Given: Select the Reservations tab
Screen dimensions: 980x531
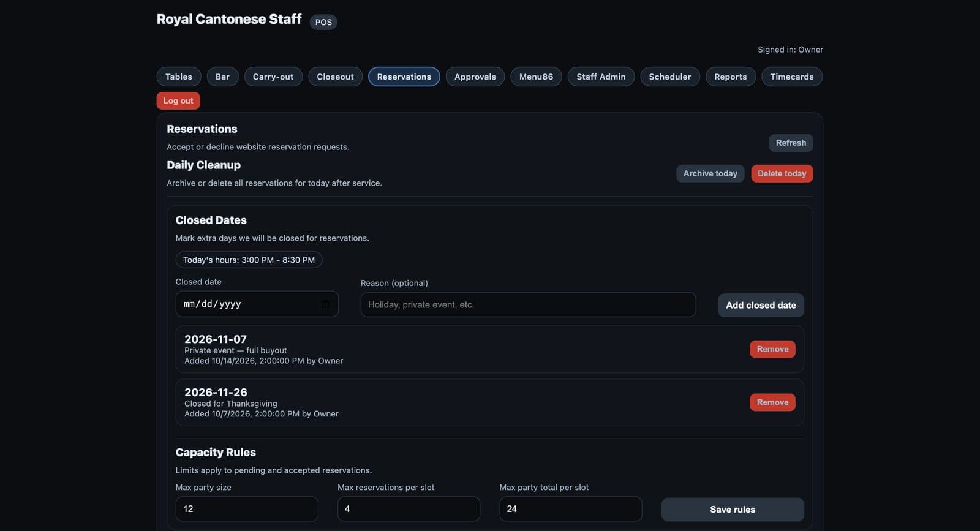Looking at the screenshot, I should 404,77.
